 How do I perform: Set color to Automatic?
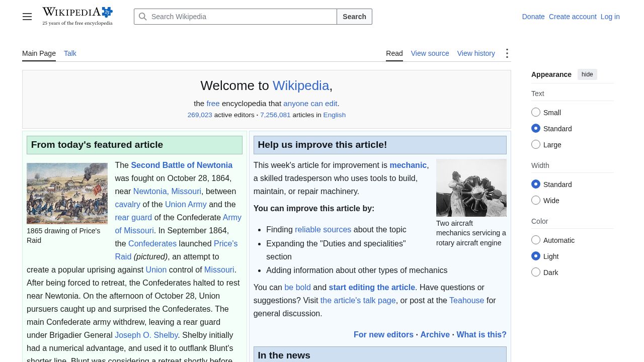tap(536, 240)
